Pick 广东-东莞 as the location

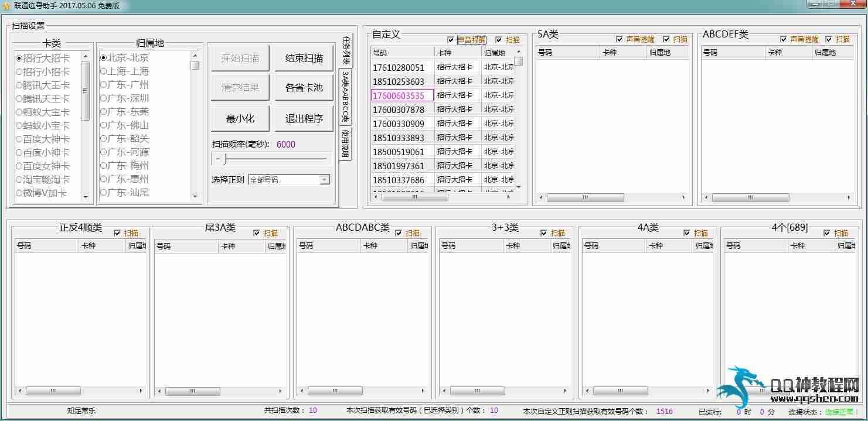(124, 112)
